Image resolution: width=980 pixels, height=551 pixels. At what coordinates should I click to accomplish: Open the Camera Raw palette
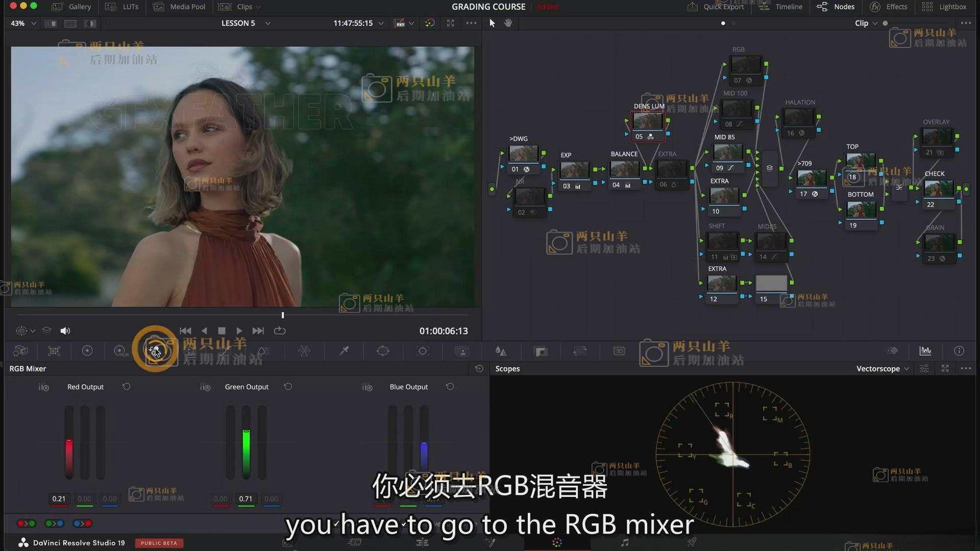[20, 350]
